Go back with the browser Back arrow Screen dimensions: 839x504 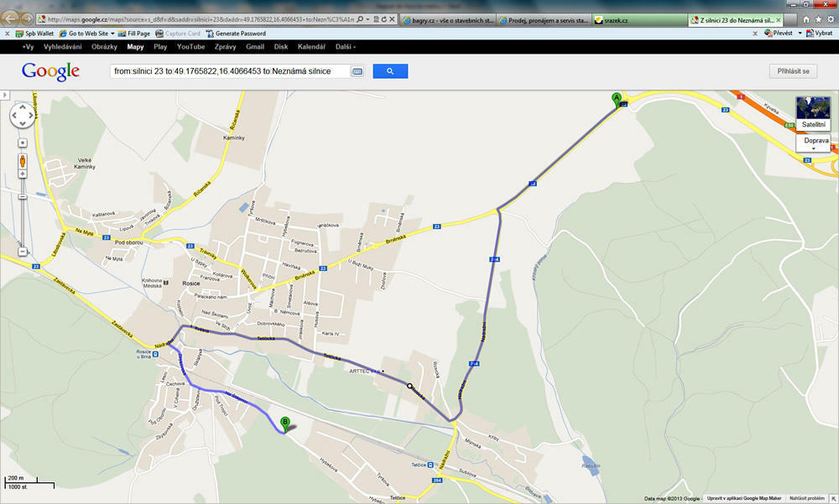[x=10, y=18]
